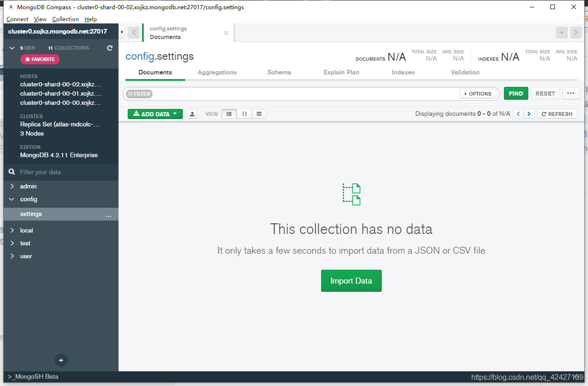Click the Replica Set cluster text
Viewport: 588px width, 386px height.
pyautogui.click(x=60, y=125)
